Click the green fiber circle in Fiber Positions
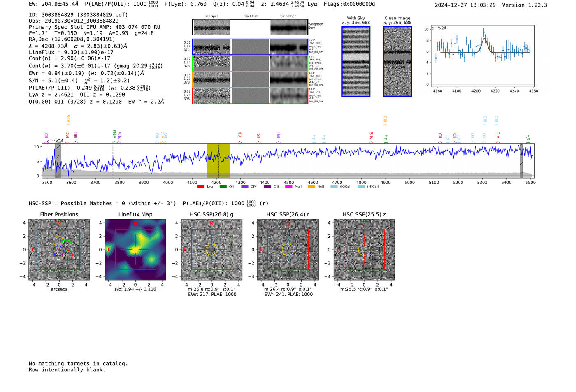The image size is (576, 392). click(x=67, y=245)
